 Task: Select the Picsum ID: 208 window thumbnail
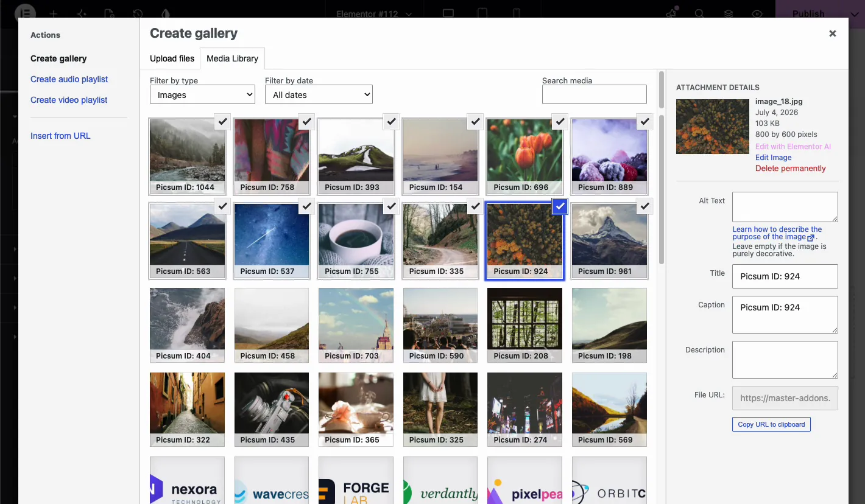pyautogui.click(x=525, y=326)
